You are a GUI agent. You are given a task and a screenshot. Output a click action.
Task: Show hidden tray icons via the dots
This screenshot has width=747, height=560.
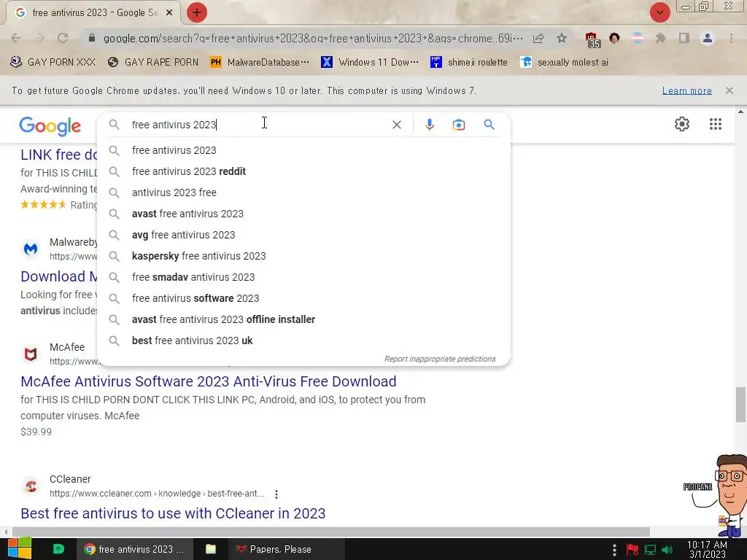click(614, 550)
